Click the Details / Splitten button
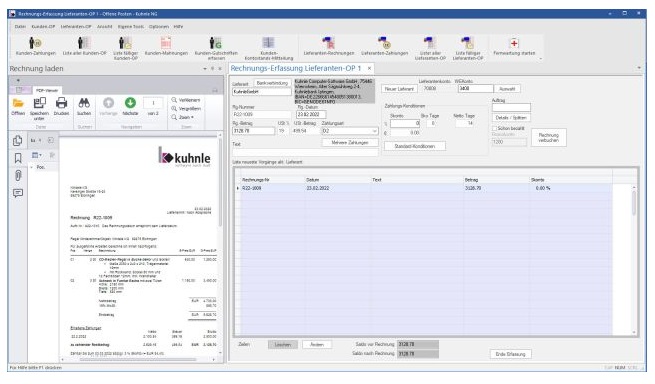 [511, 118]
